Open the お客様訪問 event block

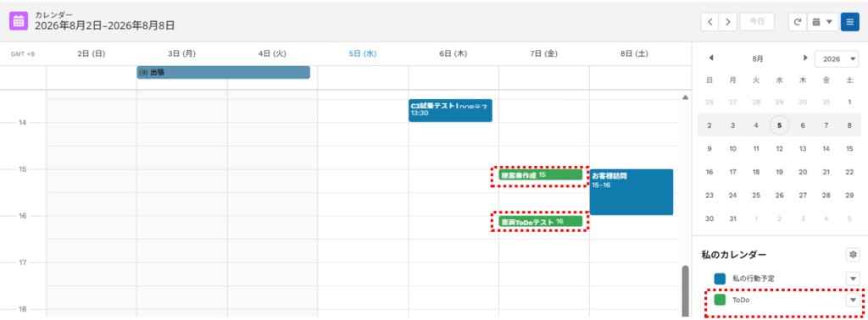[631, 192]
